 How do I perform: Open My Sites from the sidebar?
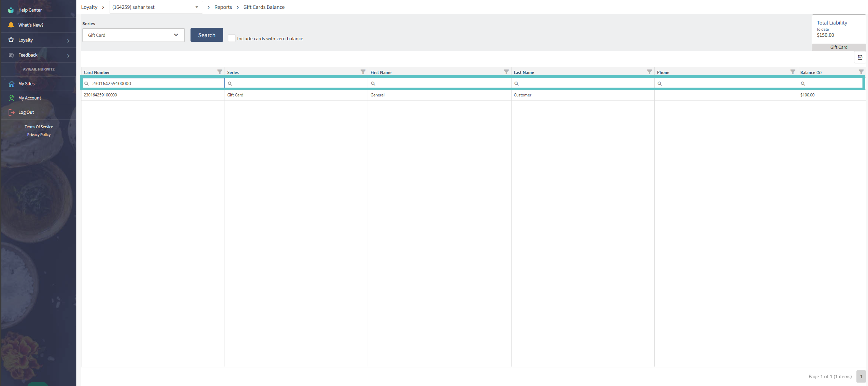click(x=26, y=84)
